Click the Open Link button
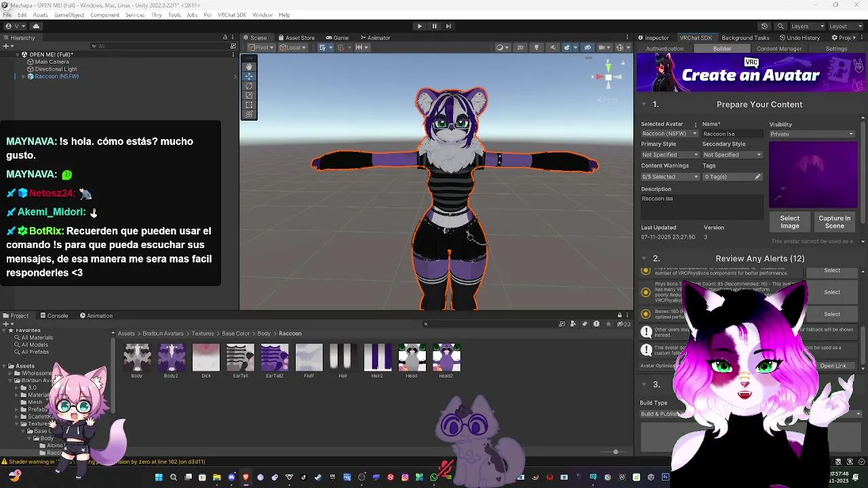The height and width of the screenshot is (488, 868). (x=833, y=366)
